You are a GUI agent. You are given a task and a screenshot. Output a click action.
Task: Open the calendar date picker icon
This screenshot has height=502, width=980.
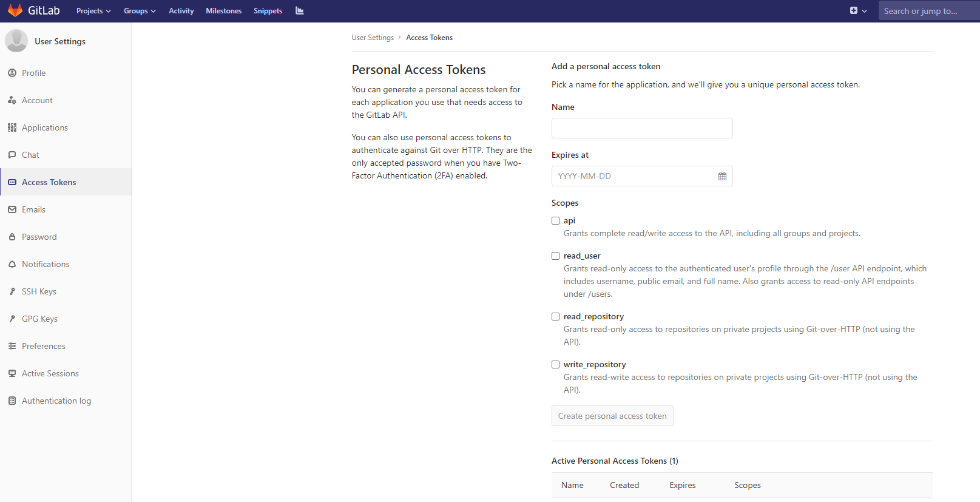[x=722, y=176]
